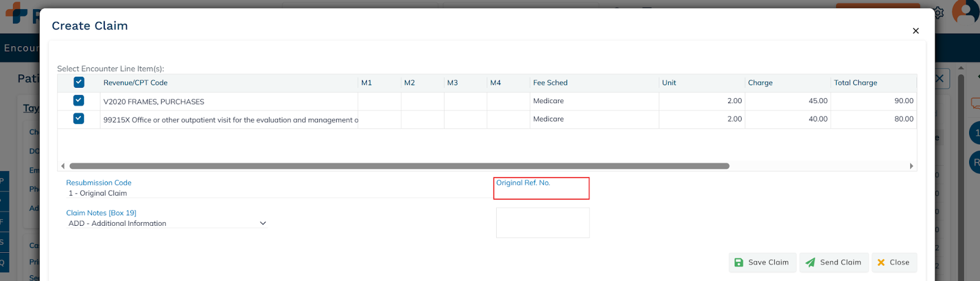Click the user avatar icon at top right
980x281 pixels.
click(966, 12)
